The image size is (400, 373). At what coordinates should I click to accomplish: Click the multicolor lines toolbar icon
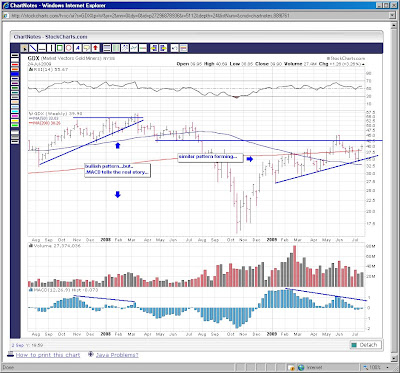tap(184, 48)
